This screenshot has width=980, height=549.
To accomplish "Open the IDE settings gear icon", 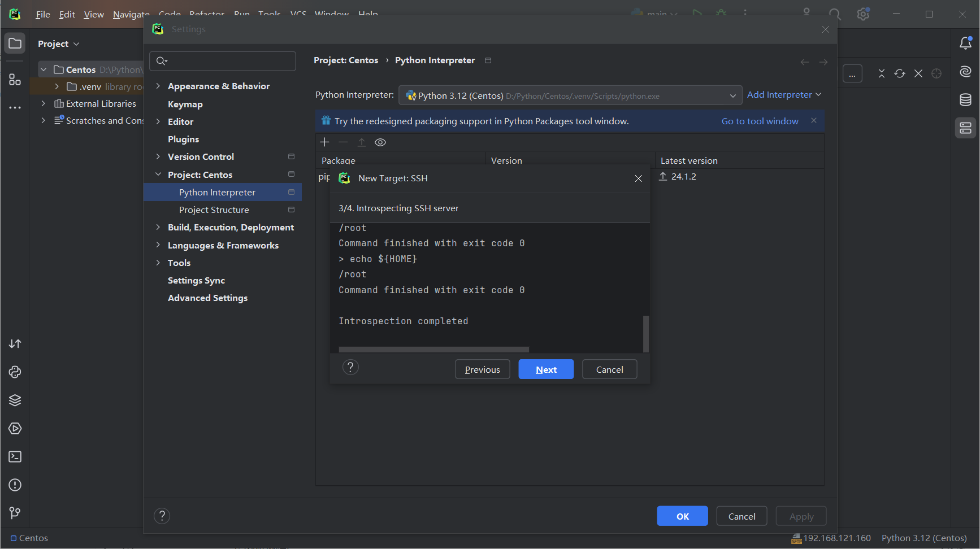I will point(863,14).
